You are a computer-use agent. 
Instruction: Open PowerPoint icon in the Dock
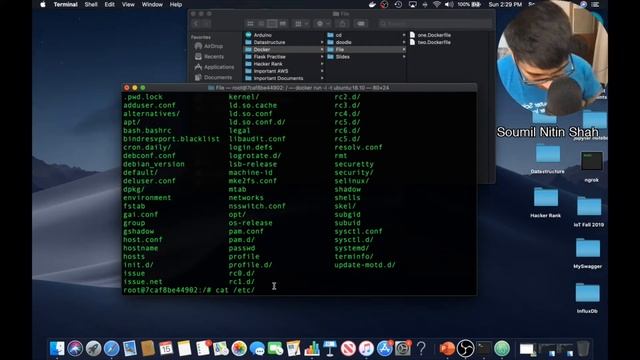tap(447, 349)
